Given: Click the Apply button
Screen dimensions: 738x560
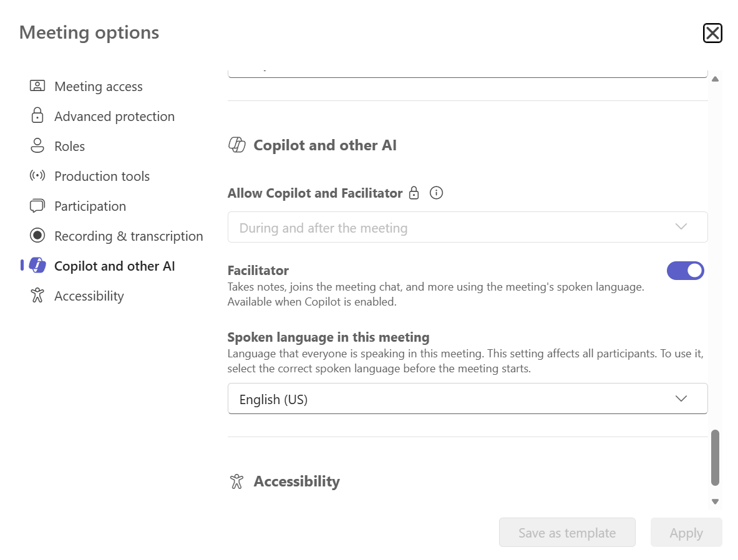Looking at the screenshot, I should coord(686,533).
